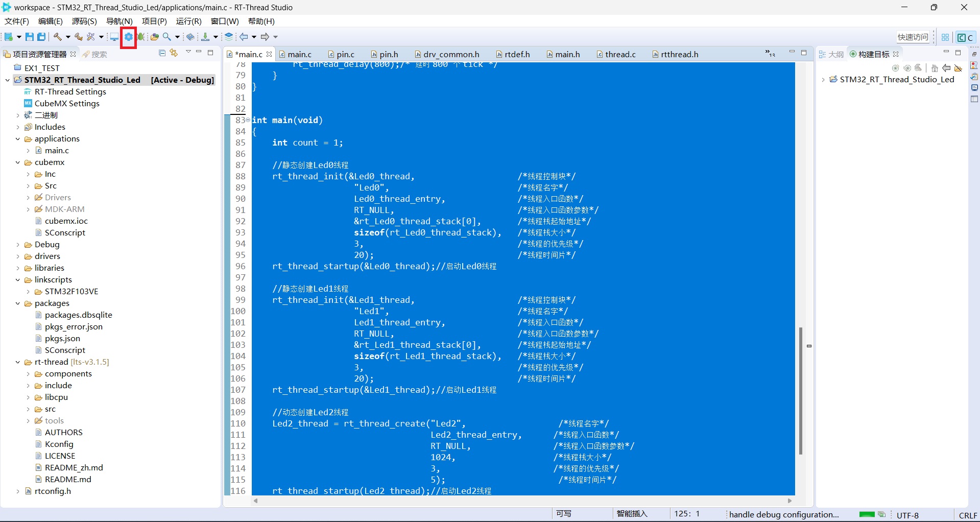Open the 项目(P) menu
Image resolution: width=980 pixels, height=522 pixels.
[154, 21]
